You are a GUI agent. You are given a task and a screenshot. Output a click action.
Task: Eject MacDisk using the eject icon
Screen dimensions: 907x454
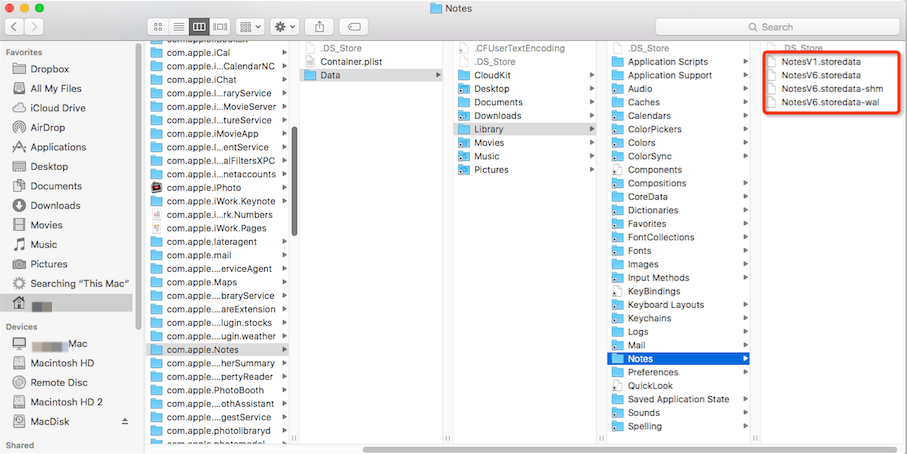point(124,422)
